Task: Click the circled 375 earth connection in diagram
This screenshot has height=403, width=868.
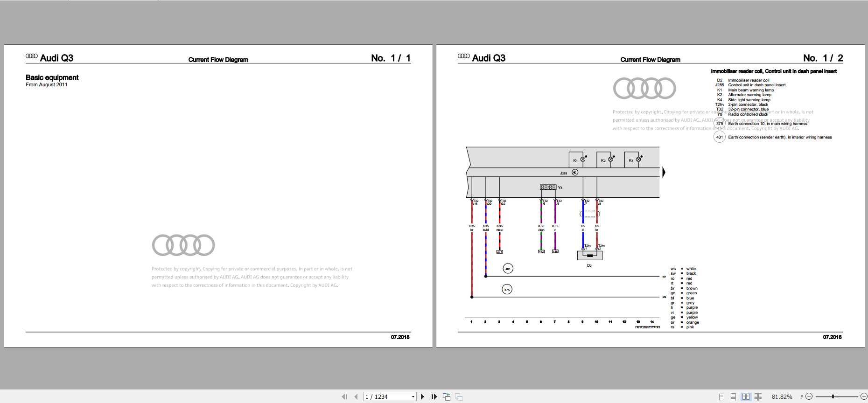Action: 507,290
